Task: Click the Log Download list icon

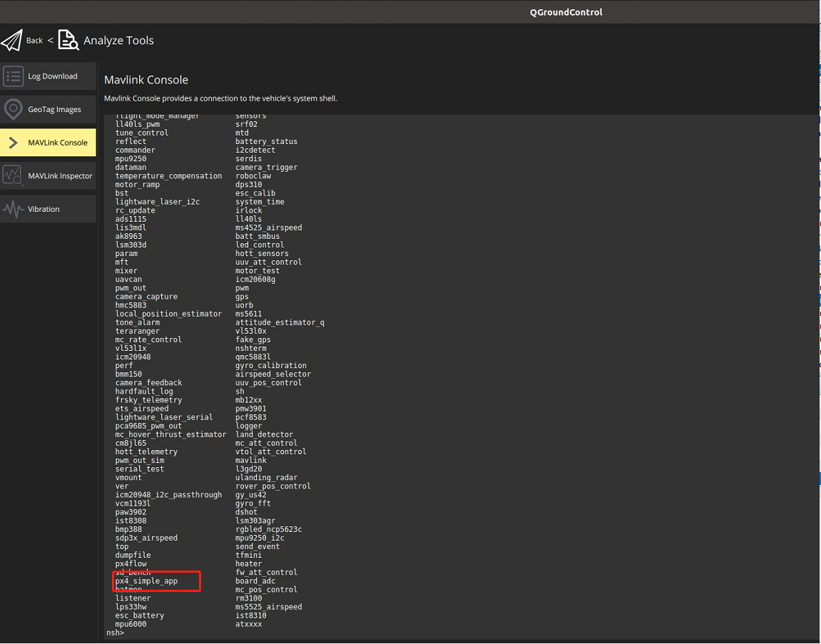Action: pyautogui.click(x=13, y=76)
